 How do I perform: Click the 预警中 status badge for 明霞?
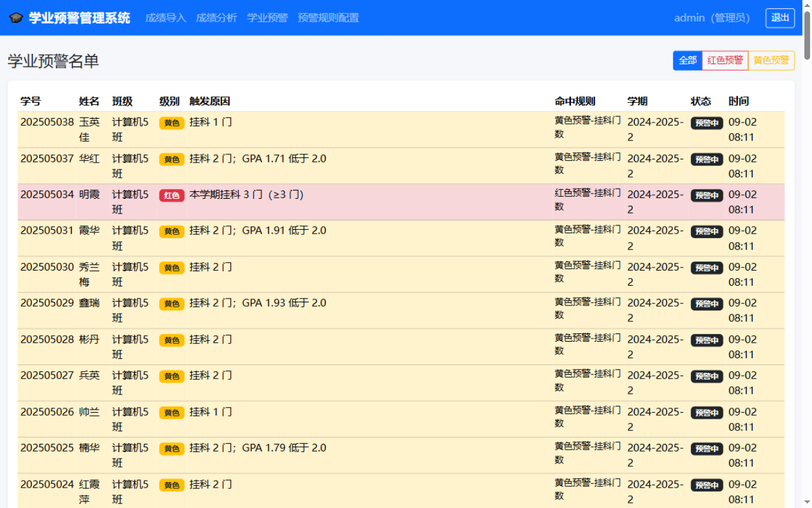pyautogui.click(x=707, y=196)
